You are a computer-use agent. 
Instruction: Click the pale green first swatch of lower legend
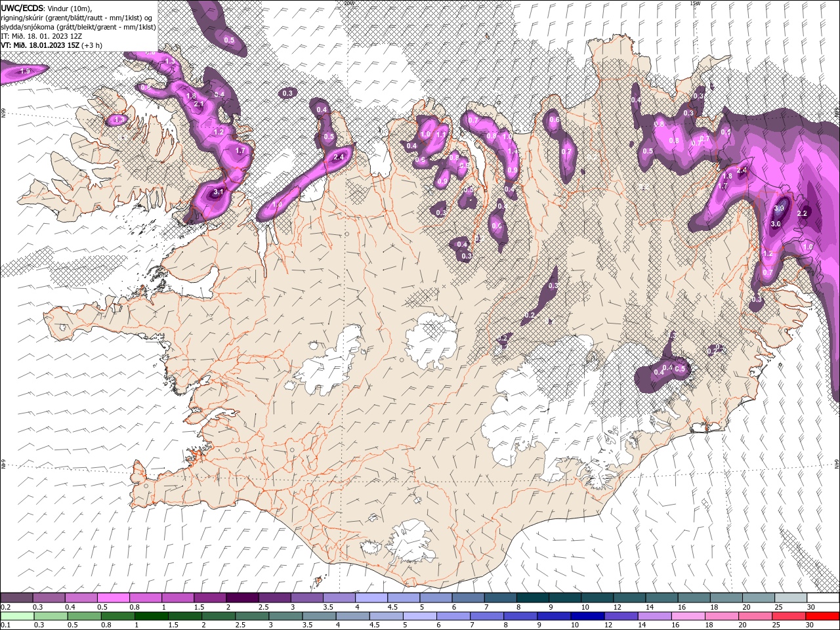coord(16,616)
